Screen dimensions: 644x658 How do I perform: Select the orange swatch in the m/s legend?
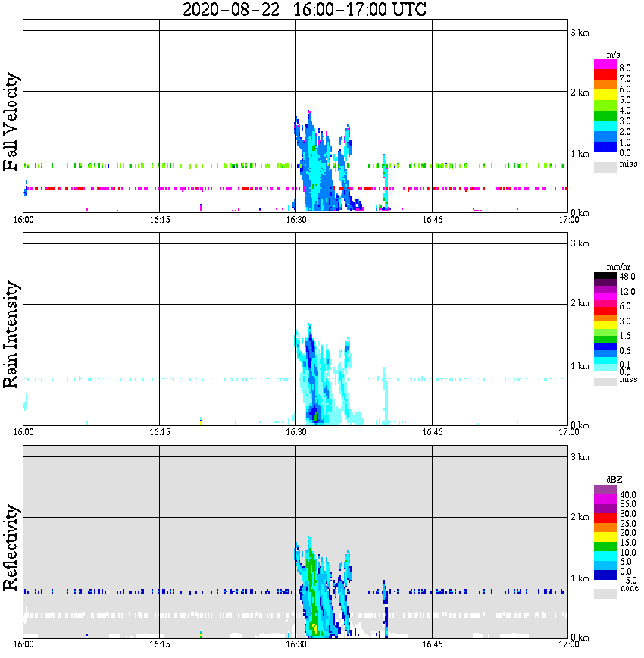(605, 85)
